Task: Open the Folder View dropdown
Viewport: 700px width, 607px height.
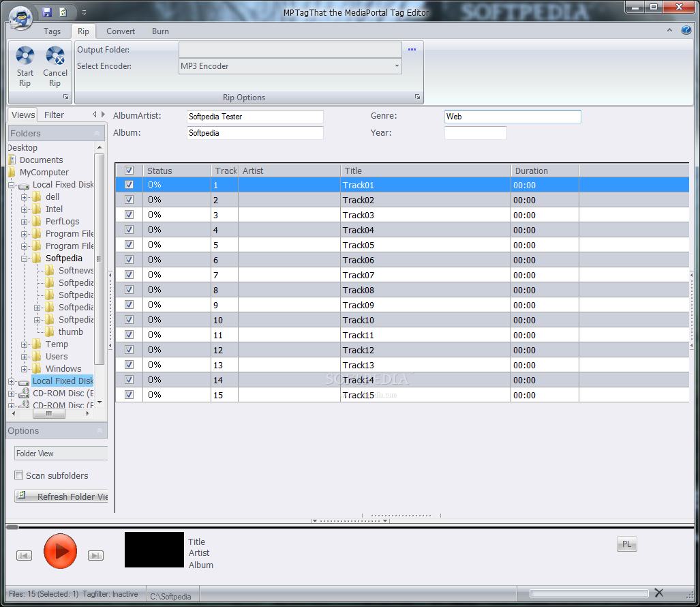Action: click(x=61, y=454)
